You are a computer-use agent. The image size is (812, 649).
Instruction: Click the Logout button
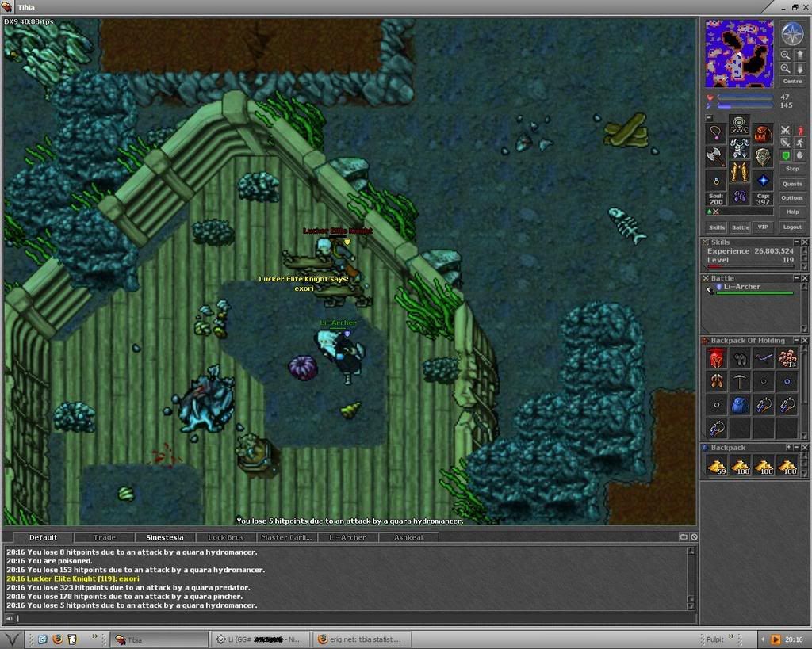pyautogui.click(x=792, y=227)
